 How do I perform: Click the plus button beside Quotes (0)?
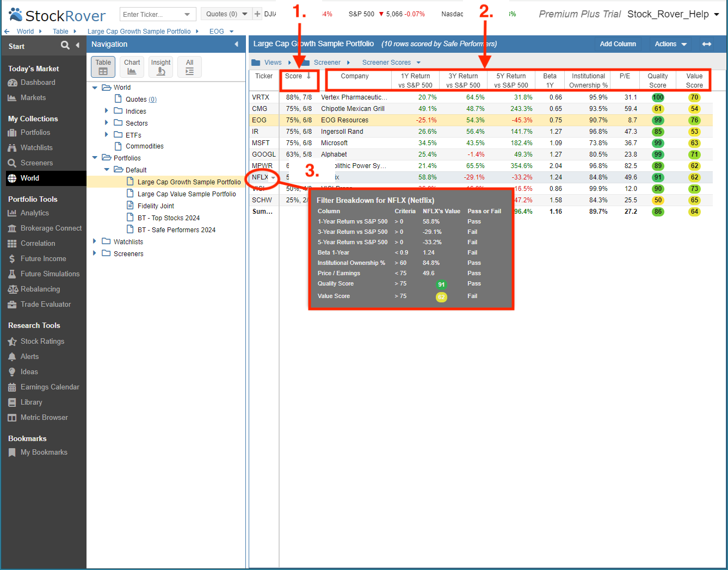(x=258, y=14)
